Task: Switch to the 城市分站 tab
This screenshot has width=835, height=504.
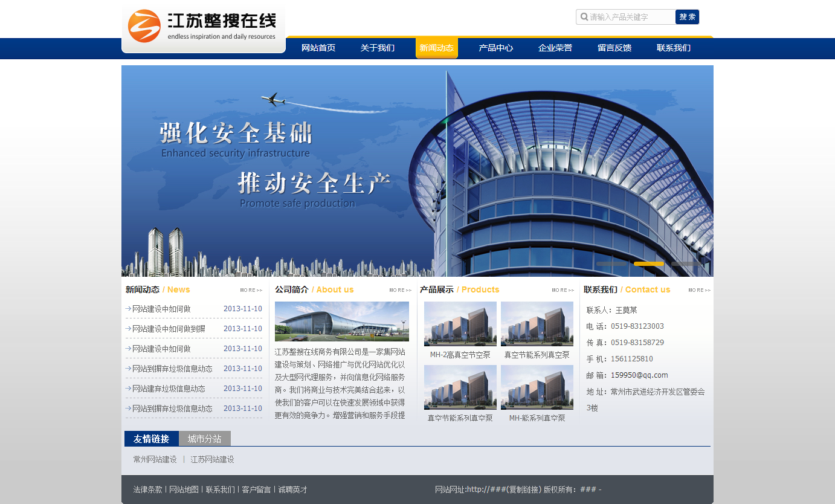Action: coord(205,439)
